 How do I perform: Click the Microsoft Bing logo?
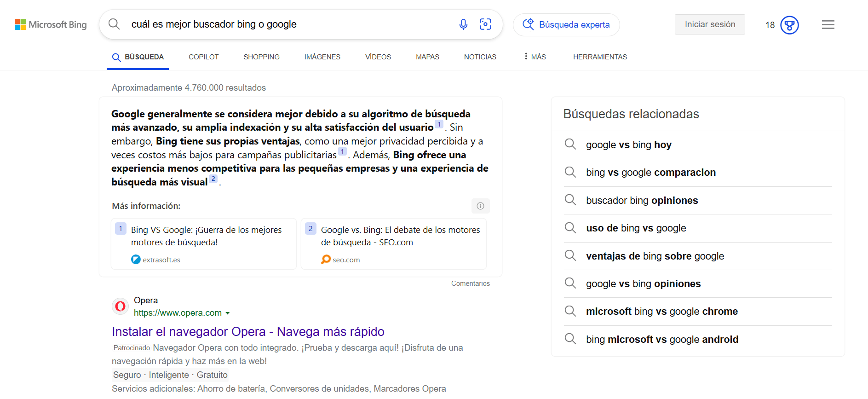tap(51, 24)
